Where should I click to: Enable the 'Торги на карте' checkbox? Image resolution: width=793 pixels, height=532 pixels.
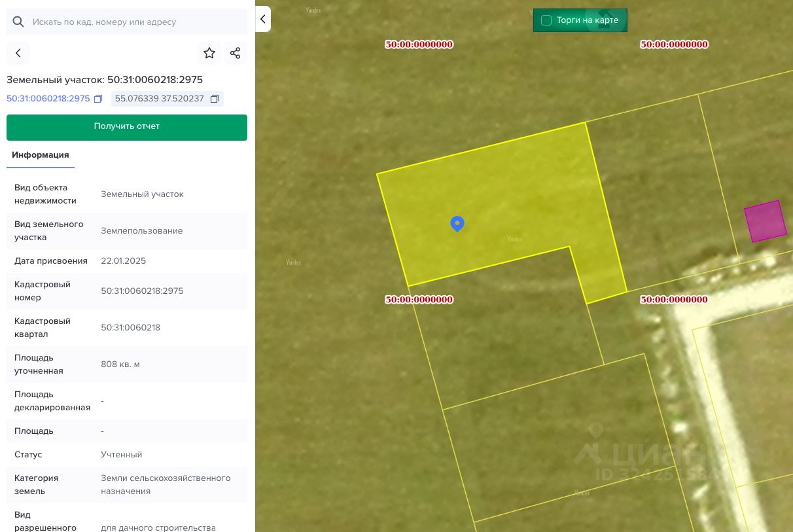[x=546, y=20]
